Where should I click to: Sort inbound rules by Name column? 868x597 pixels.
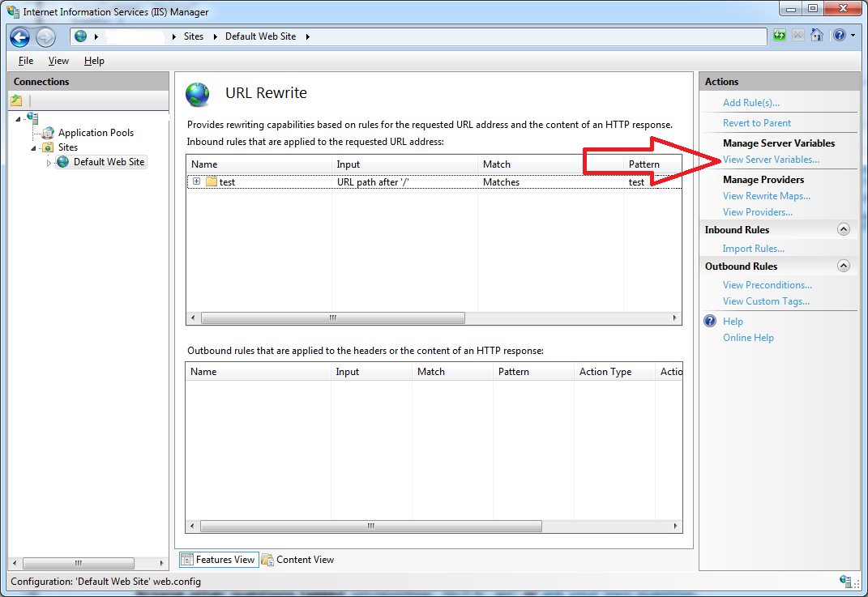[259, 164]
